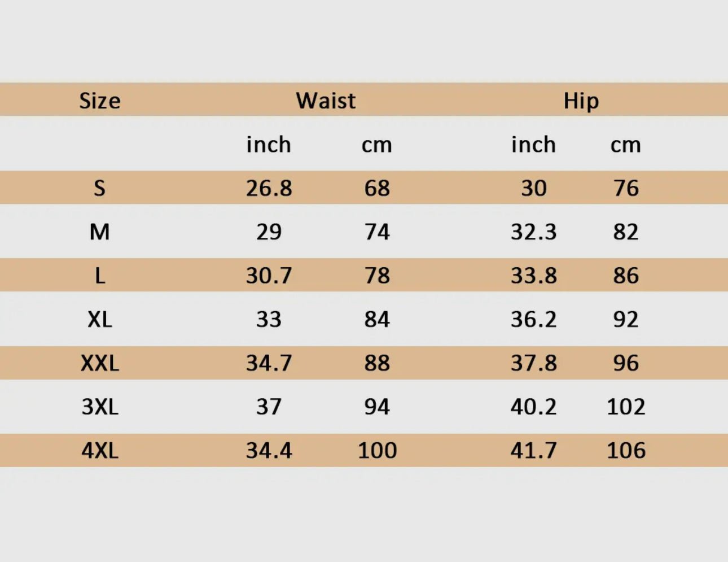Image resolution: width=728 pixels, height=562 pixels.
Task: Click the Size column header
Action: click(99, 101)
